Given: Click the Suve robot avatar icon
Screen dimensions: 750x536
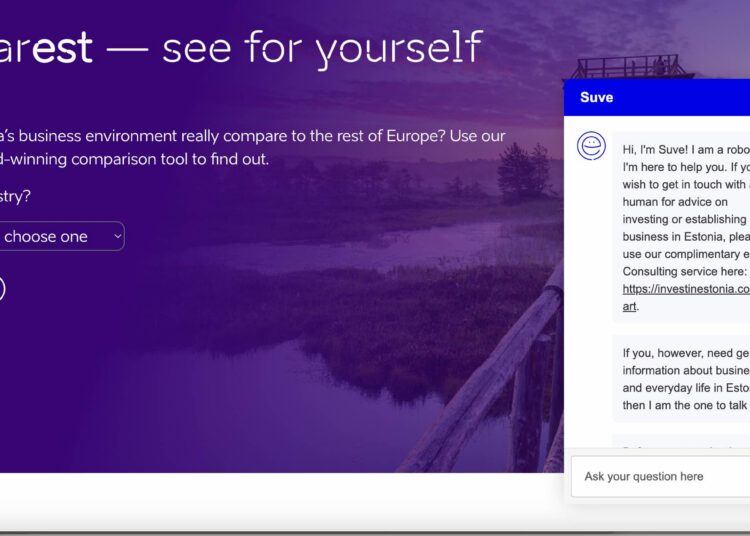Looking at the screenshot, I should [x=591, y=146].
